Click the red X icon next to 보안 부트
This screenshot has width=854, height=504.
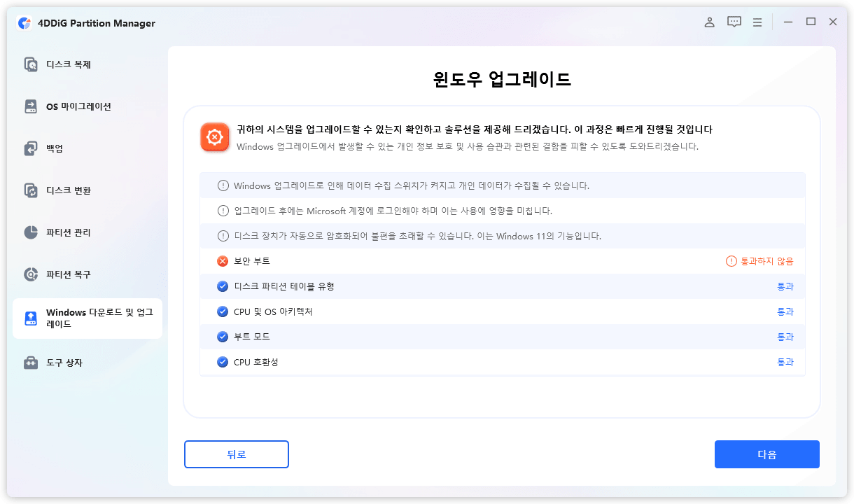[223, 261]
